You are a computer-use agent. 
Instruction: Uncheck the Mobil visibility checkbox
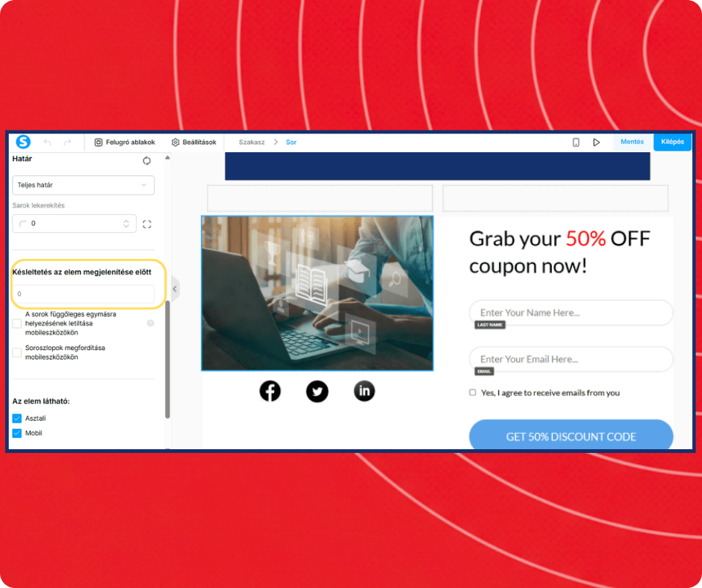coord(17,434)
